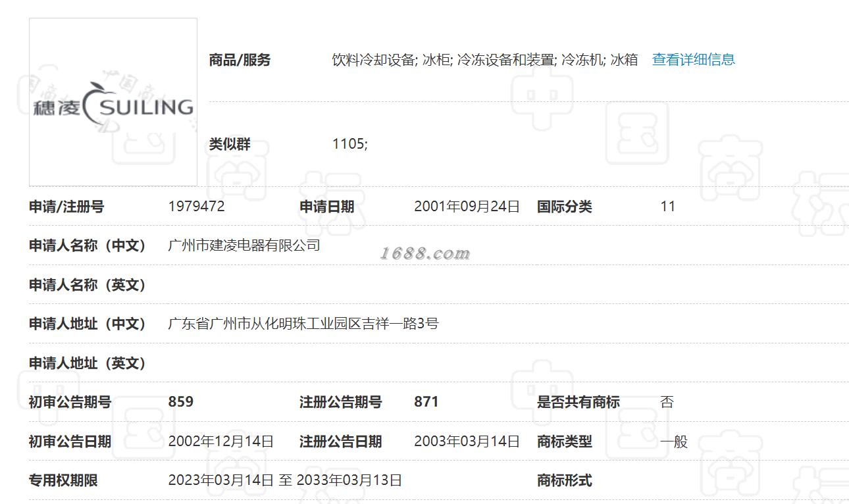The width and height of the screenshot is (849, 504).
Task: Click the 商品/服务 label
Action: (x=240, y=60)
